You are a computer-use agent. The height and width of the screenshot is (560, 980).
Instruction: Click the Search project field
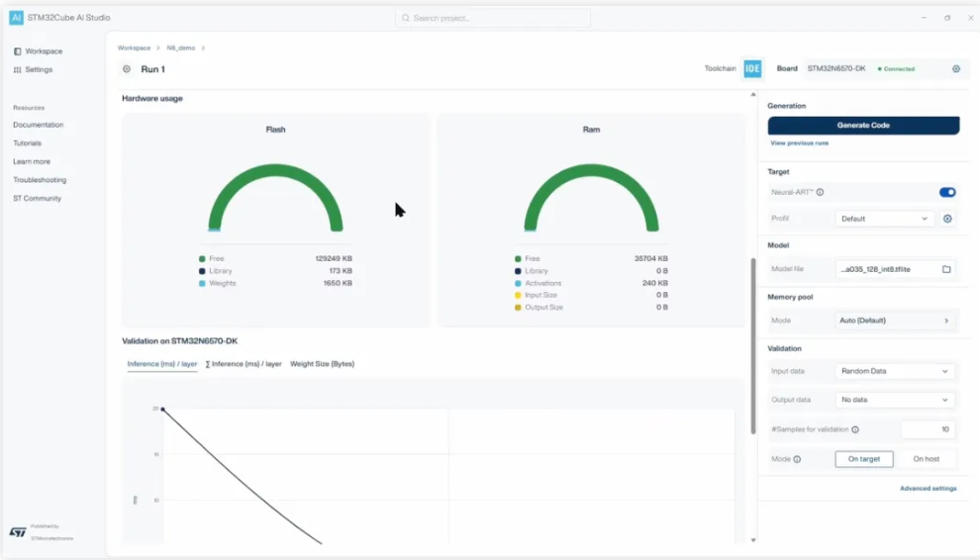pyautogui.click(x=493, y=18)
